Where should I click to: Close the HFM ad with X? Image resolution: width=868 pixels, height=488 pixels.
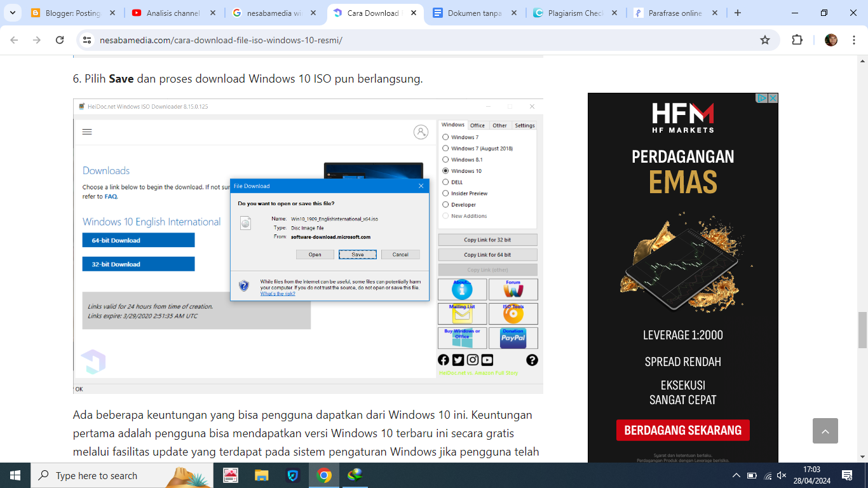click(773, 98)
